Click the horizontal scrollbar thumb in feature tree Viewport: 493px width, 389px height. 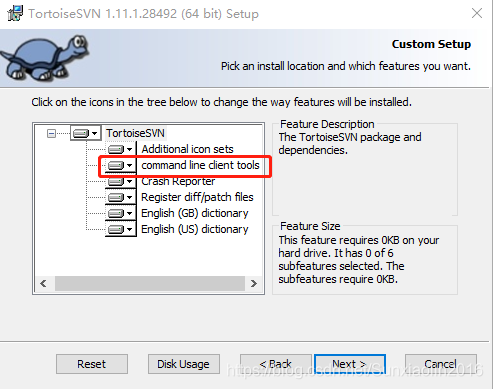tap(150, 283)
